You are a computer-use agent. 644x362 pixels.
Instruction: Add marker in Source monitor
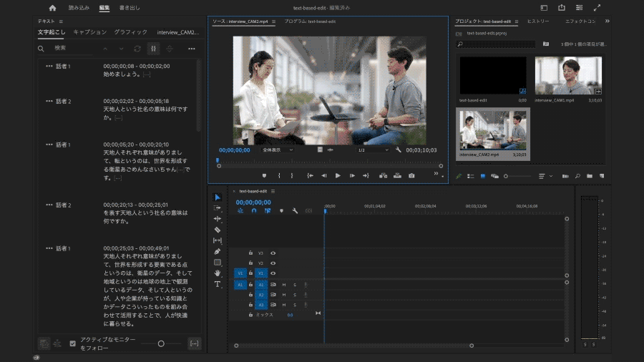pyautogui.click(x=264, y=176)
